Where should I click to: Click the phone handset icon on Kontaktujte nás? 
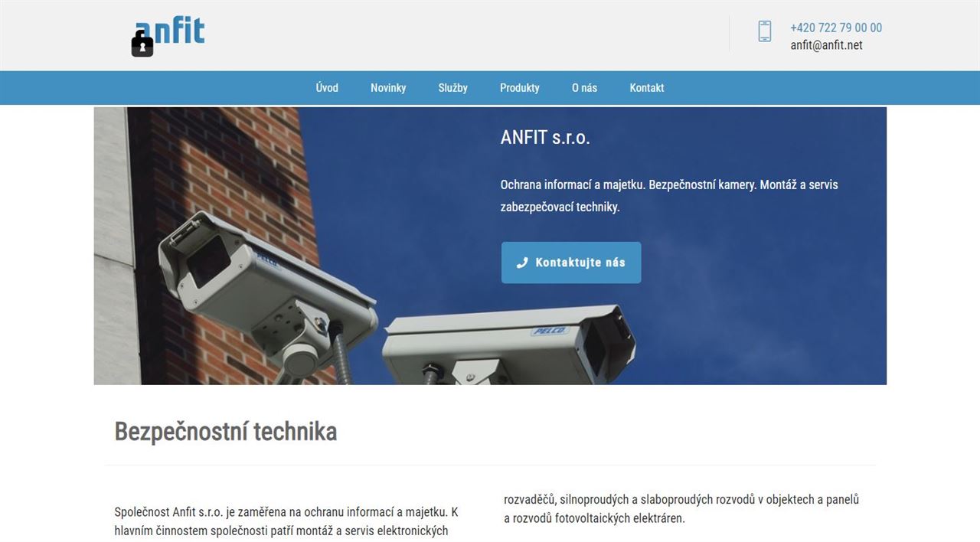tap(522, 263)
